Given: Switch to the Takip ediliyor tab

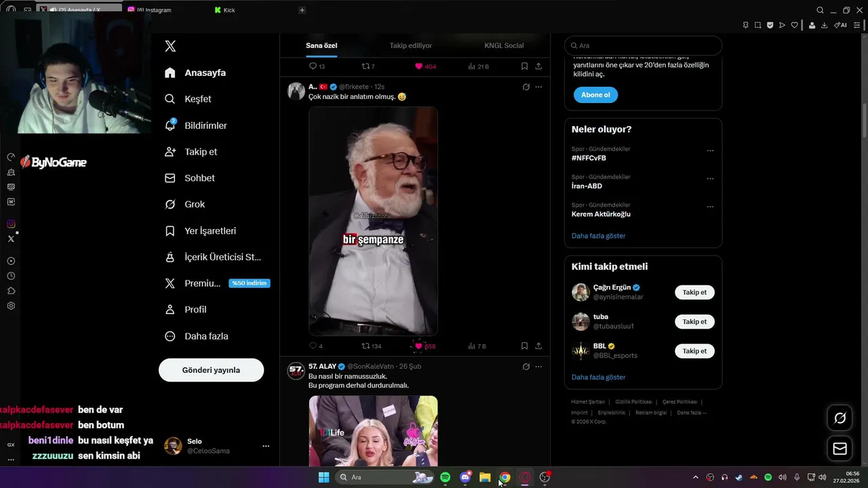Looking at the screenshot, I should pos(410,45).
